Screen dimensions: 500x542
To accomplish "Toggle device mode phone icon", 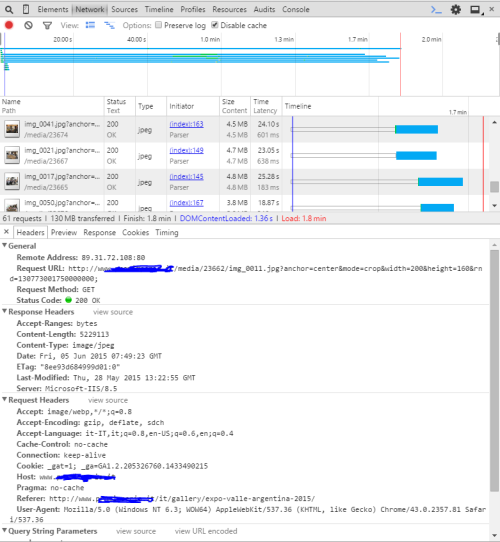I will pyautogui.click(x=26, y=9).
